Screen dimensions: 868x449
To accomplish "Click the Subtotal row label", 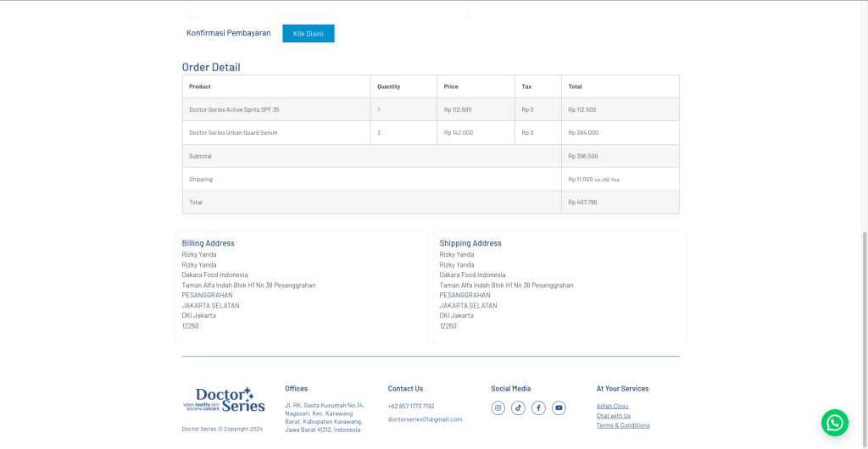I will click(x=200, y=157).
